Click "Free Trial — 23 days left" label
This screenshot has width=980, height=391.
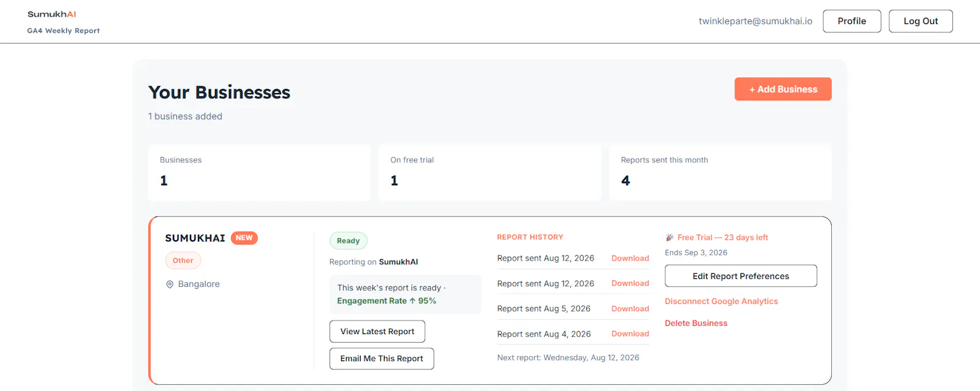click(x=722, y=237)
